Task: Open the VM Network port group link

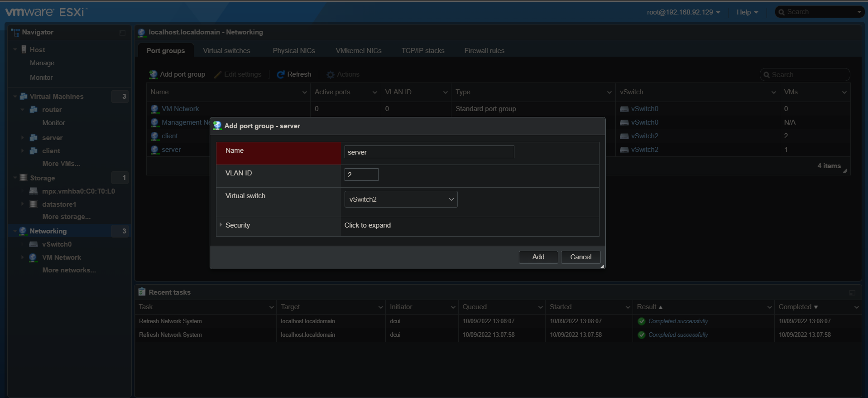Action: click(180, 109)
